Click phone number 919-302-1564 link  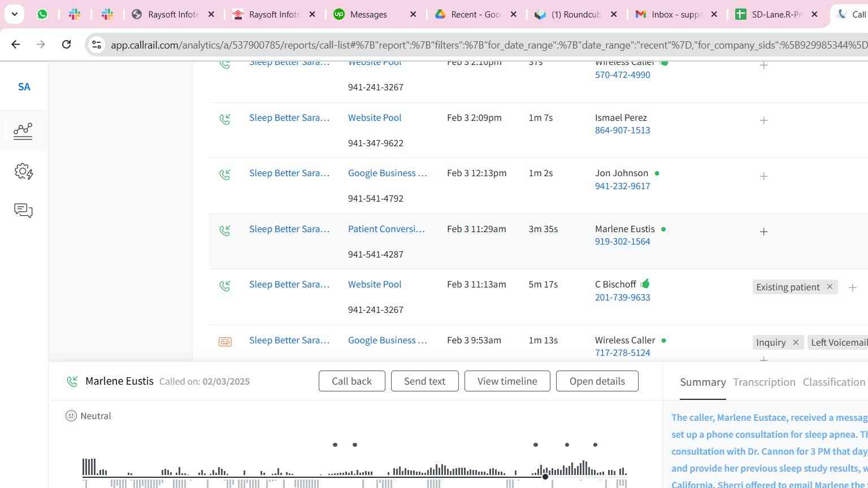pyautogui.click(x=622, y=242)
